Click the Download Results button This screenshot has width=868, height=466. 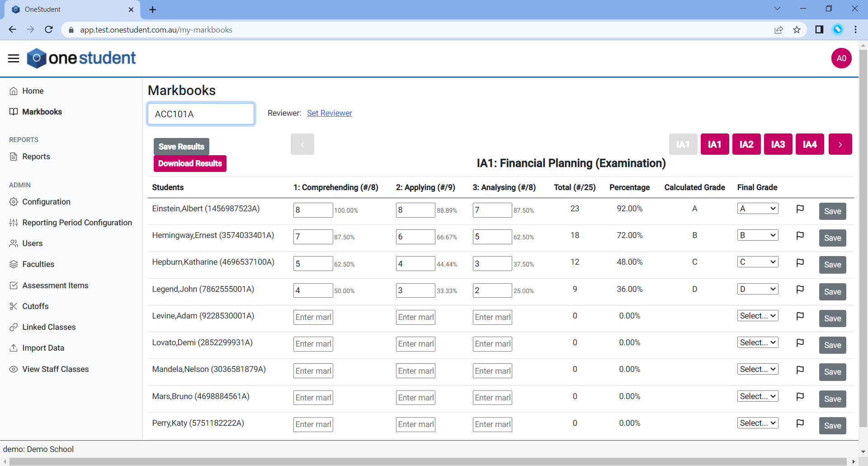(190, 163)
